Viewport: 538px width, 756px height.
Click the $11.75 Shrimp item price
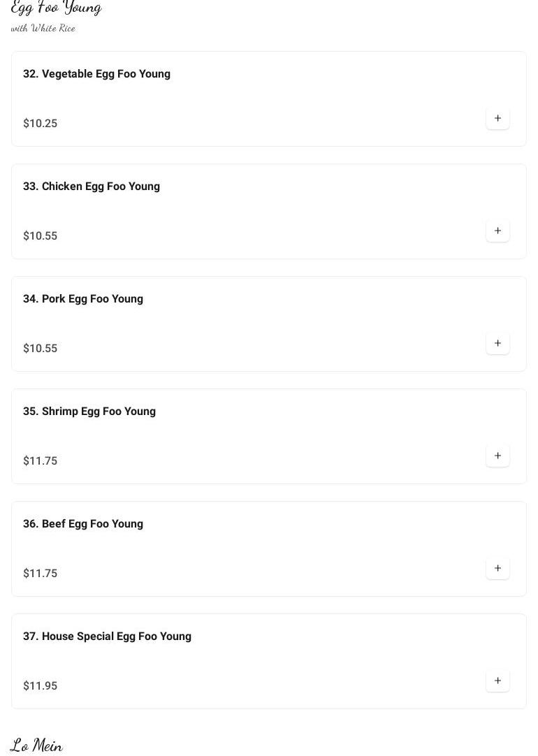(x=41, y=461)
